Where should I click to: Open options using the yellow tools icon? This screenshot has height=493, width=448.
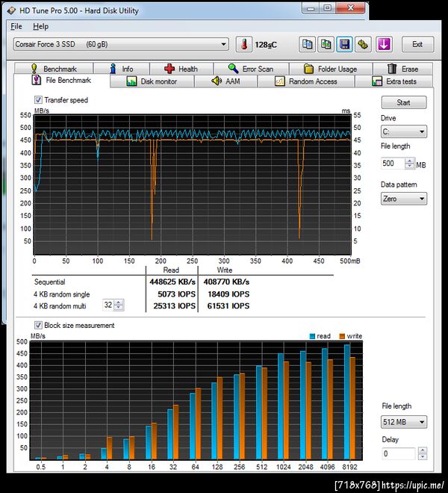[x=363, y=44]
